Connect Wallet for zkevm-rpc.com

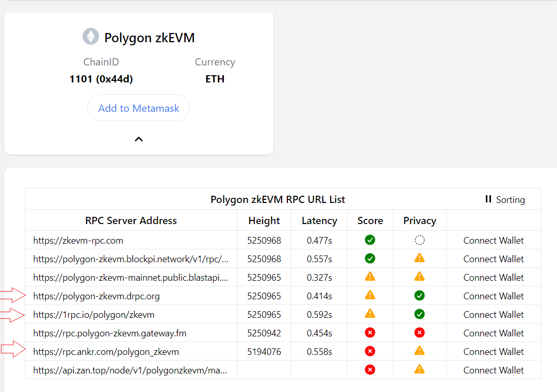493,241
